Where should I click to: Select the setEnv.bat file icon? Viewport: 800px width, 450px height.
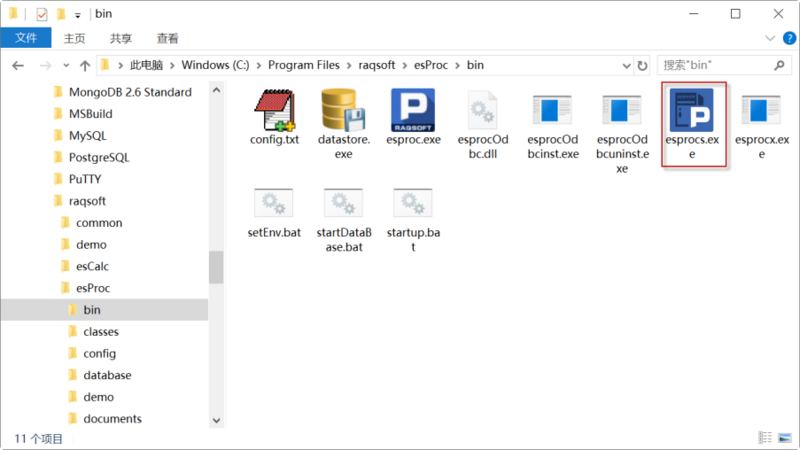(273, 203)
